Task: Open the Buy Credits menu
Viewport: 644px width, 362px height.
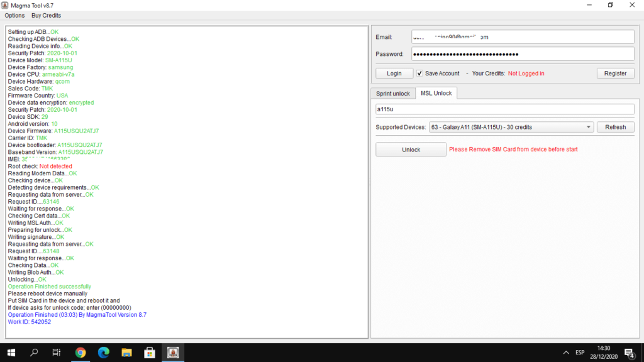Action: pos(46,16)
